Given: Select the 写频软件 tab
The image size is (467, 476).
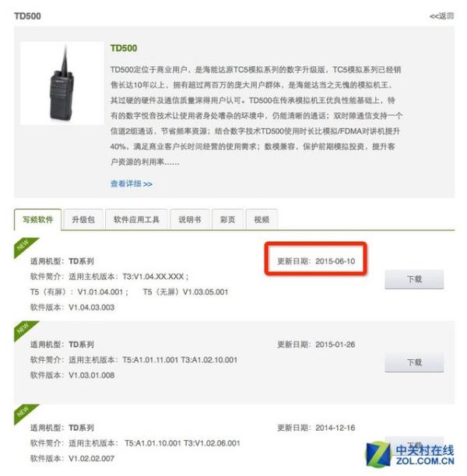Looking at the screenshot, I should (x=37, y=219).
